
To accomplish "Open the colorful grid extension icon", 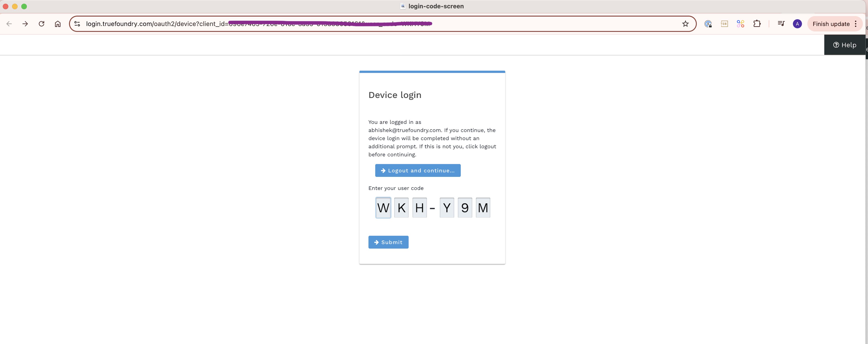I will point(740,24).
